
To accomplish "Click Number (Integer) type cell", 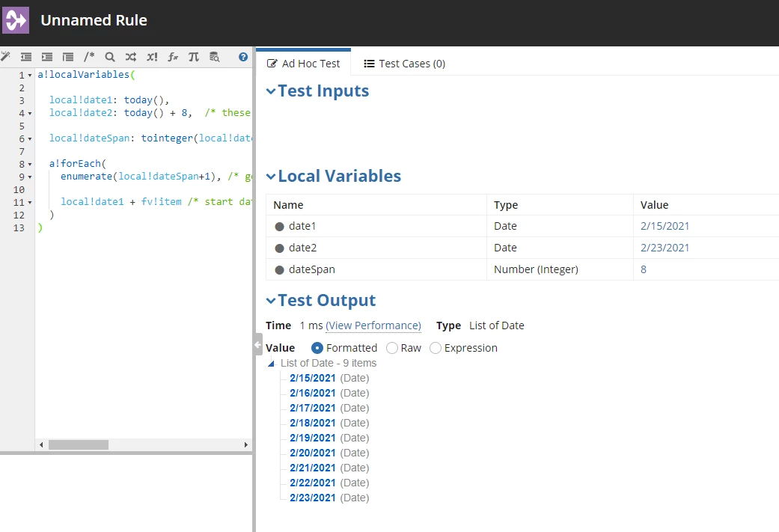I will click(536, 269).
